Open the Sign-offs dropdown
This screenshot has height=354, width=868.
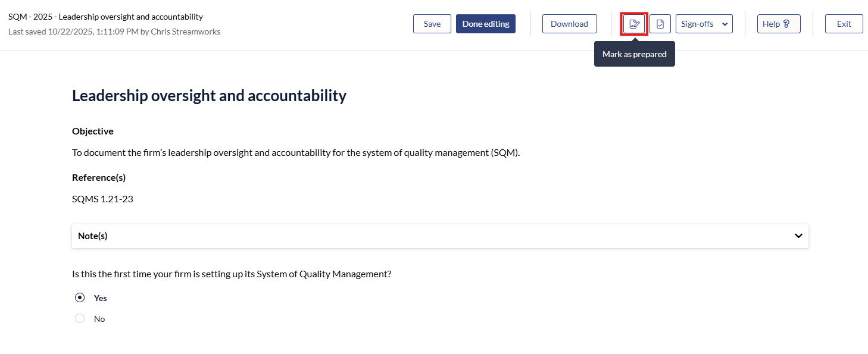pyautogui.click(x=704, y=24)
